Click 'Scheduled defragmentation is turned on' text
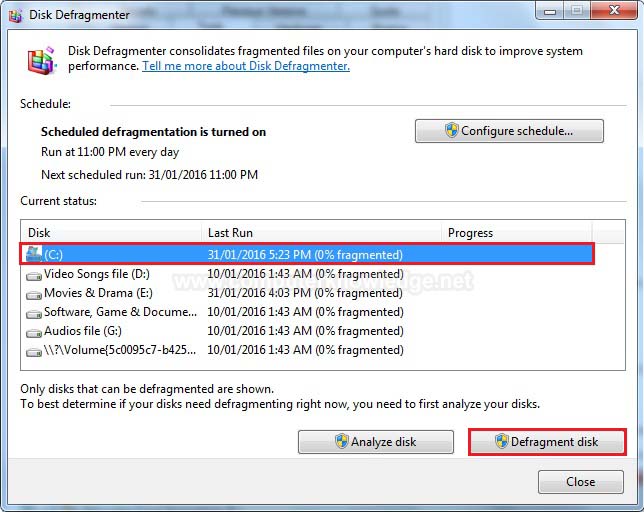The image size is (644, 512). 153,132
